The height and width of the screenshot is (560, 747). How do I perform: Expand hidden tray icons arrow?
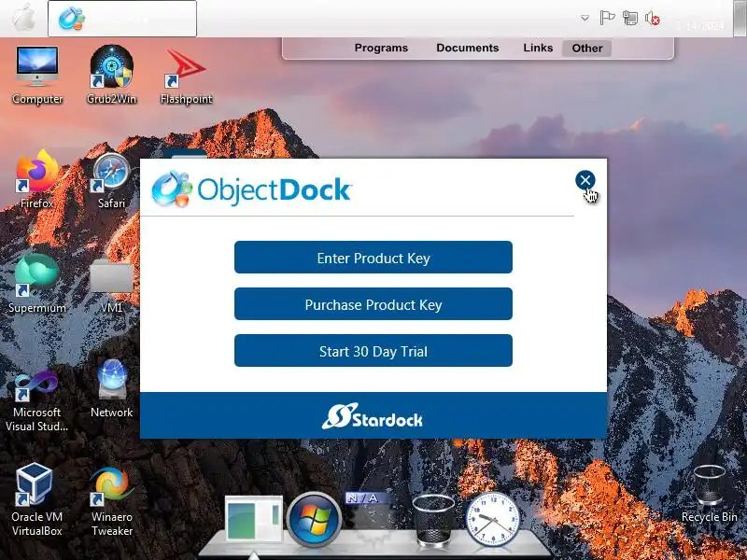tap(585, 19)
